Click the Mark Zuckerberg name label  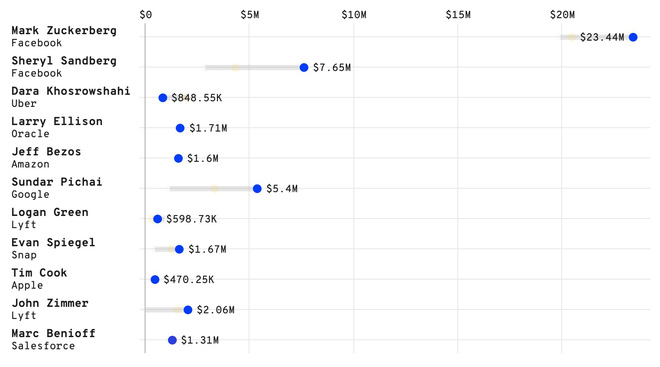point(64,30)
